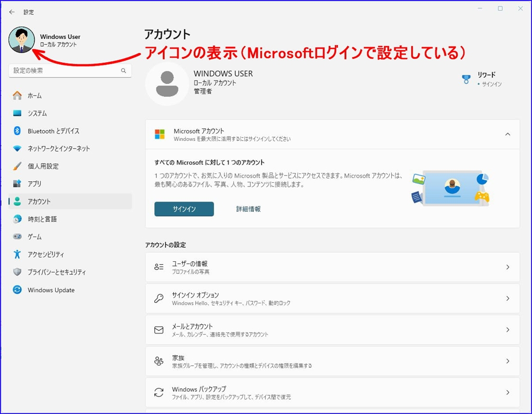Click the ホーム house icon
The image size is (532, 414).
click(17, 96)
